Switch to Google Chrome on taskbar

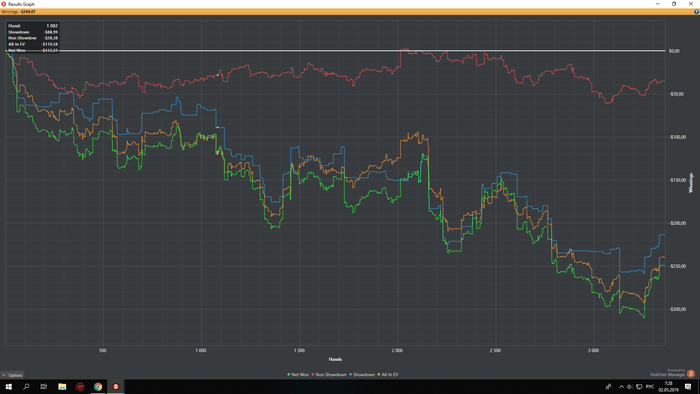coord(98,386)
